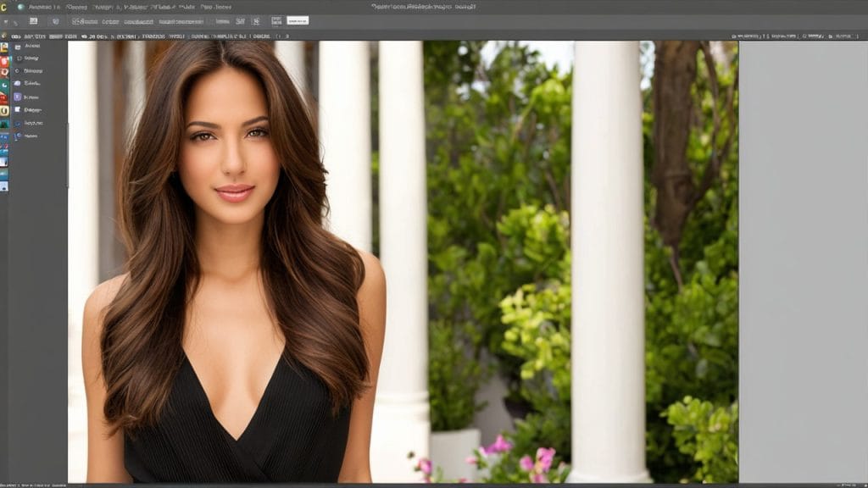The image size is (868, 488).
Task: Select the first entry in the left panel list
Action: (x=31, y=46)
